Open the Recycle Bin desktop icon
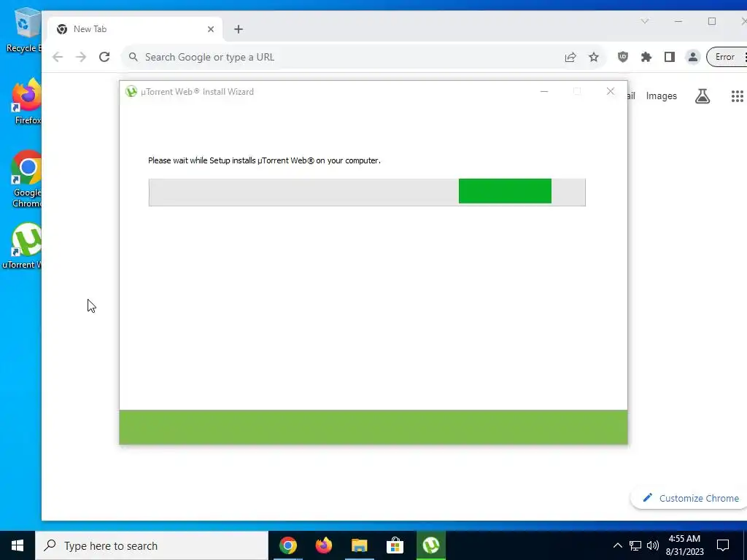The height and width of the screenshot is (560, 747). tap(24, 30)
